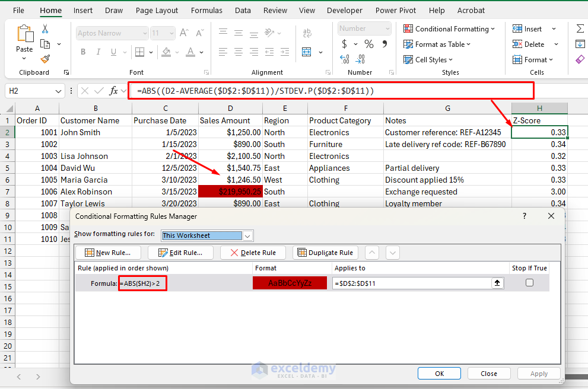Image resolution: width=588 pixels, height=389 pixels.
Task: Open the Font size dropdown
Action: pos(171,33)
